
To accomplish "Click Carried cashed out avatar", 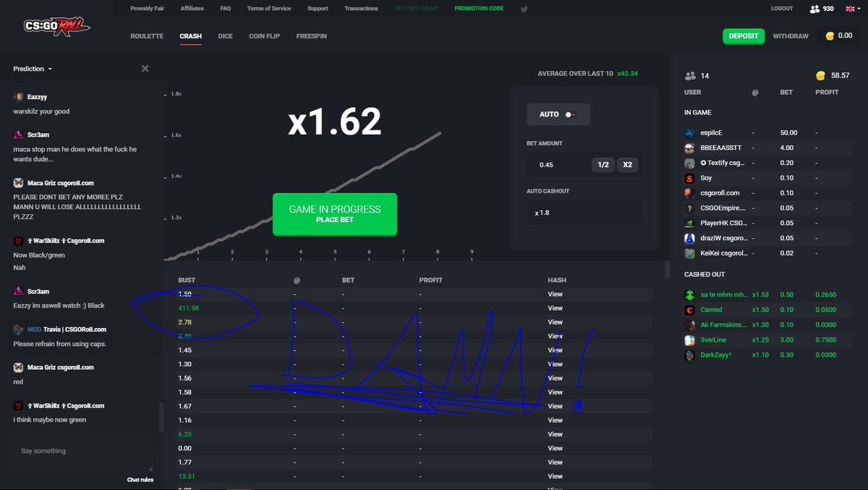I will point(689,310).
